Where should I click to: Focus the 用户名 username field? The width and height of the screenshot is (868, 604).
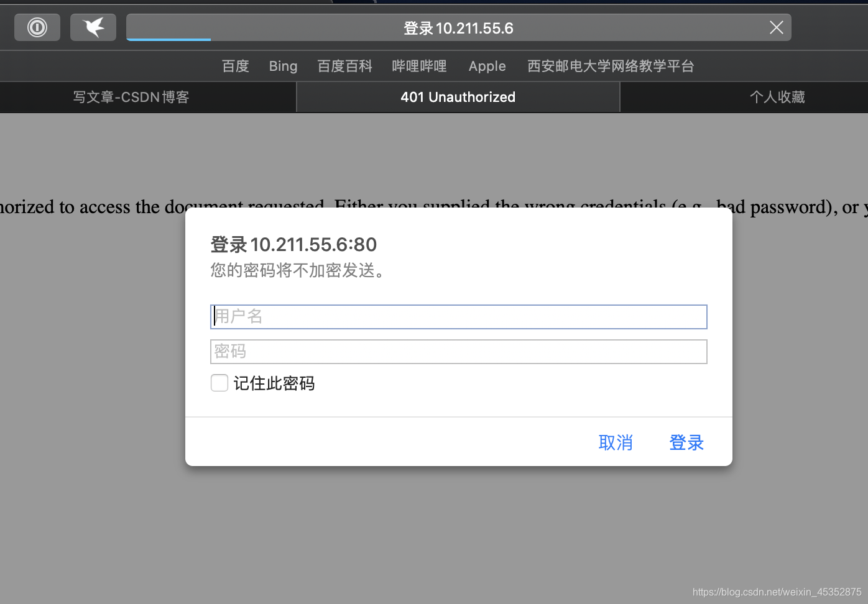459,316
